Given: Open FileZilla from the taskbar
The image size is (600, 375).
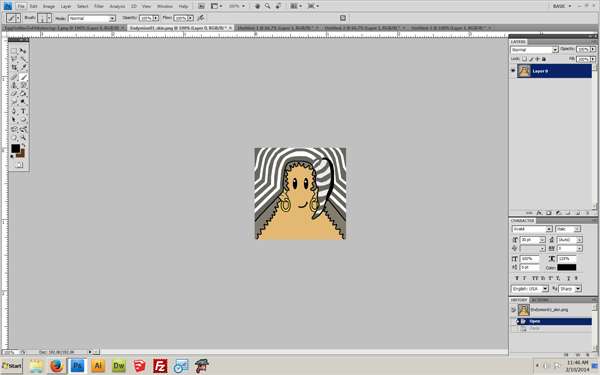Looking at the screenshot, I should 160,366.
